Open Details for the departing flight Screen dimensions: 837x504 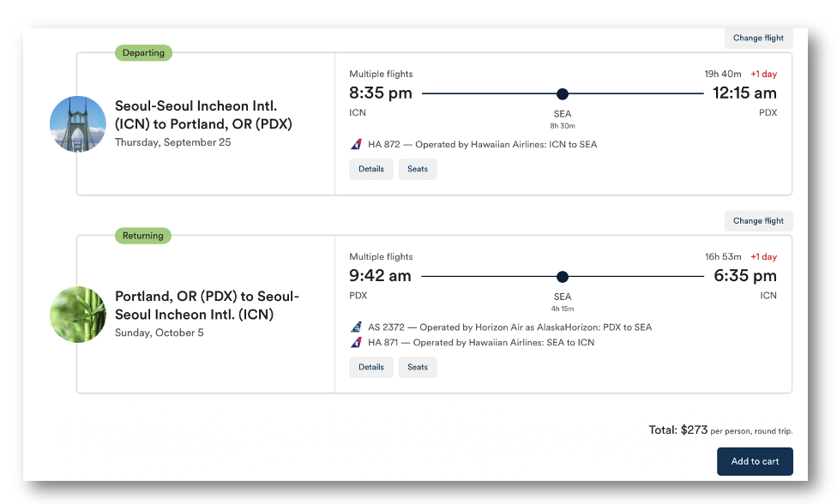371,170
